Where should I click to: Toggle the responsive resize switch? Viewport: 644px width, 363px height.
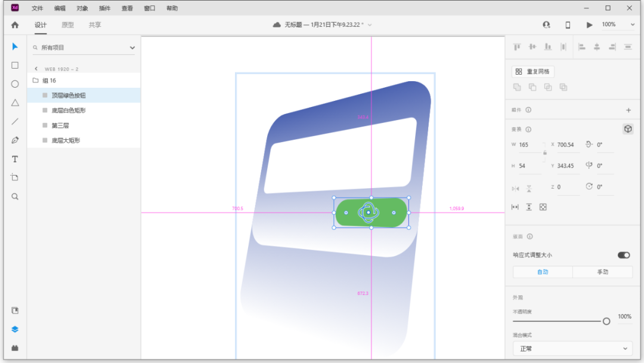(624, 255)
